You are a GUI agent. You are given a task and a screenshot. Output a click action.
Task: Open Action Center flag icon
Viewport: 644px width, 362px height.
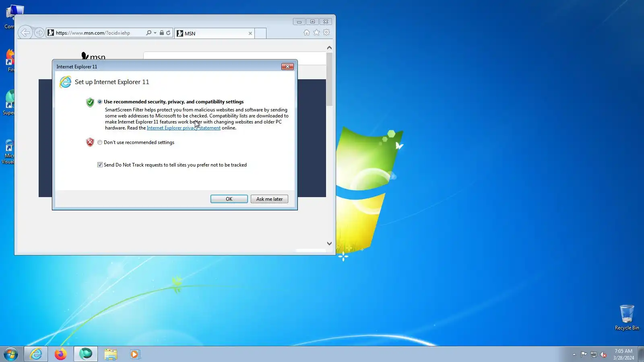pos(584,354)
